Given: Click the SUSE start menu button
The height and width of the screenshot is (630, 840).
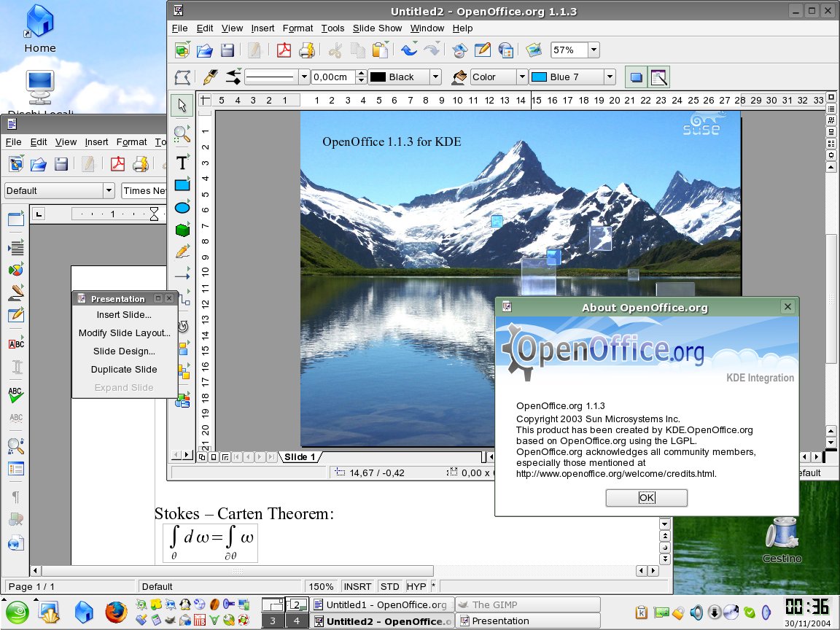Looking at the screenshot, I should 17,612.
